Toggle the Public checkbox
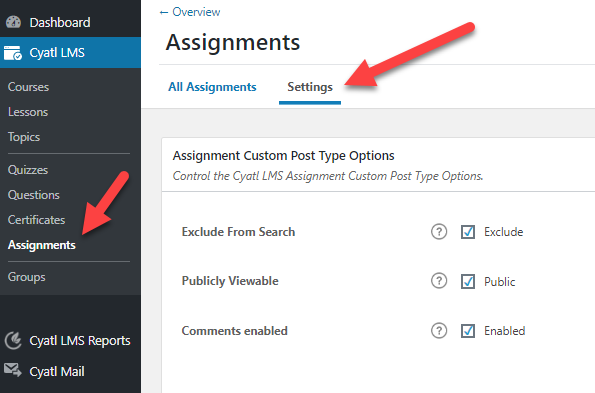 pyautogui.click(x=468, y=281)
